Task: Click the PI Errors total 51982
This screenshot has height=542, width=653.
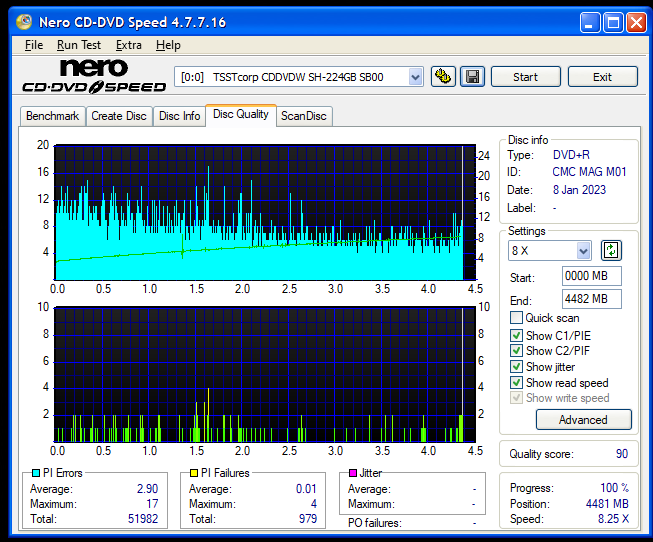Action: [143, 519]
